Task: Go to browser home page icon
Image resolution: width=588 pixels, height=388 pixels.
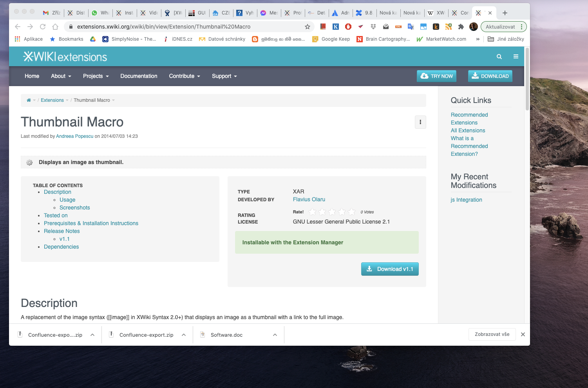Action: coord(55,27)
